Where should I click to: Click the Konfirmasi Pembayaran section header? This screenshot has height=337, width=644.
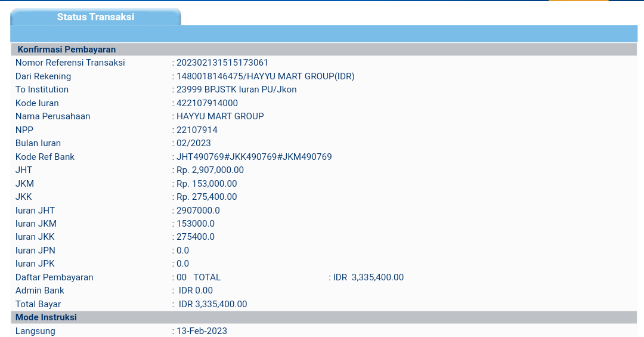(x=66, y=50)
